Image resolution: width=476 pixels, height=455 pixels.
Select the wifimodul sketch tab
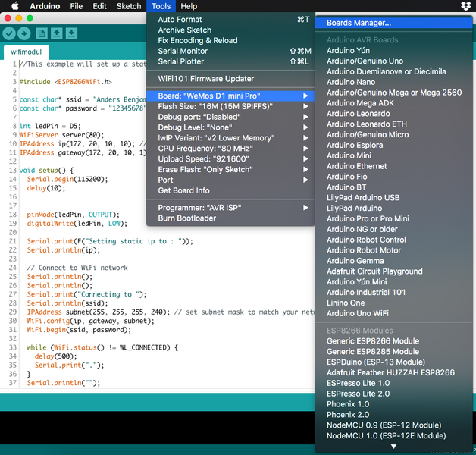click(x=26, y=52)
